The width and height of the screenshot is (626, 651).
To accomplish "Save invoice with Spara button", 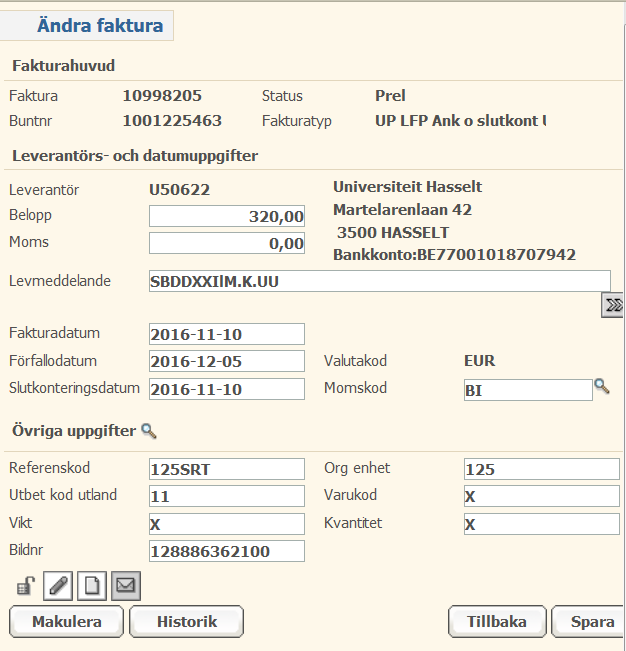I will point(589,622).
